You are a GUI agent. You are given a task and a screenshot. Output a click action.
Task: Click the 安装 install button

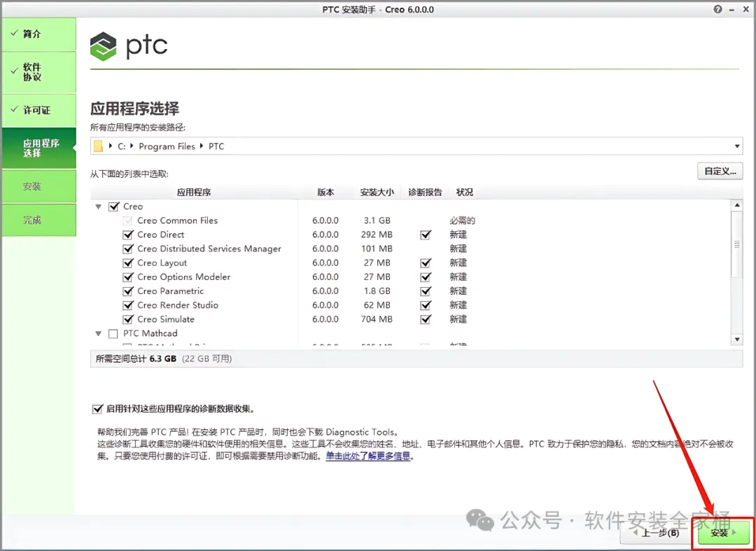coord(722,533)
